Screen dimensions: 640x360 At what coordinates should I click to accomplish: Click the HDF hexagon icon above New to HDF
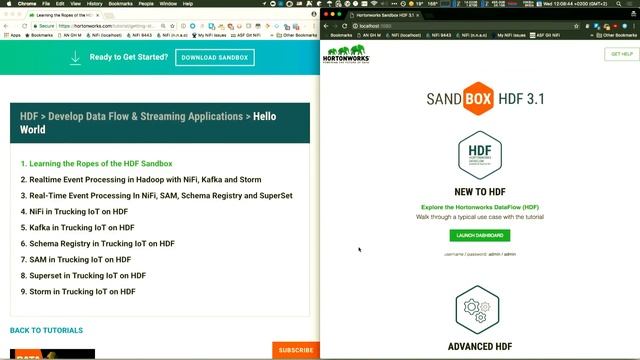[x=480, y=155]
